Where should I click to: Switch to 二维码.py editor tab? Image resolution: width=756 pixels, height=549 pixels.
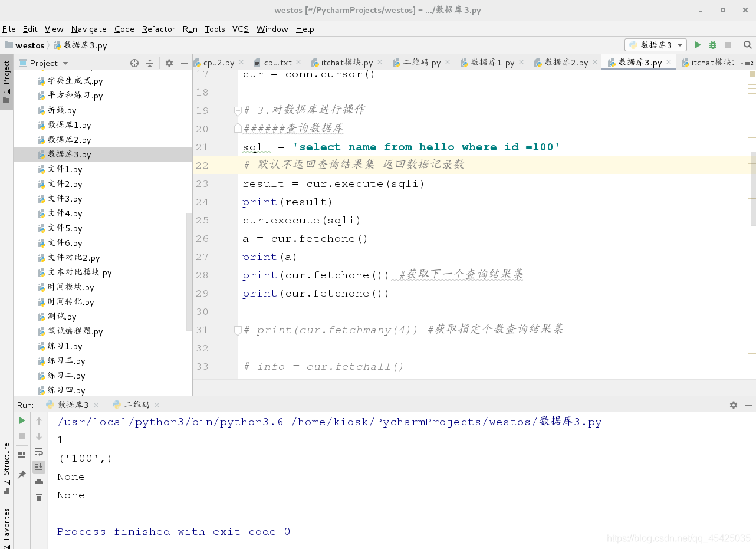click(422, 63)
